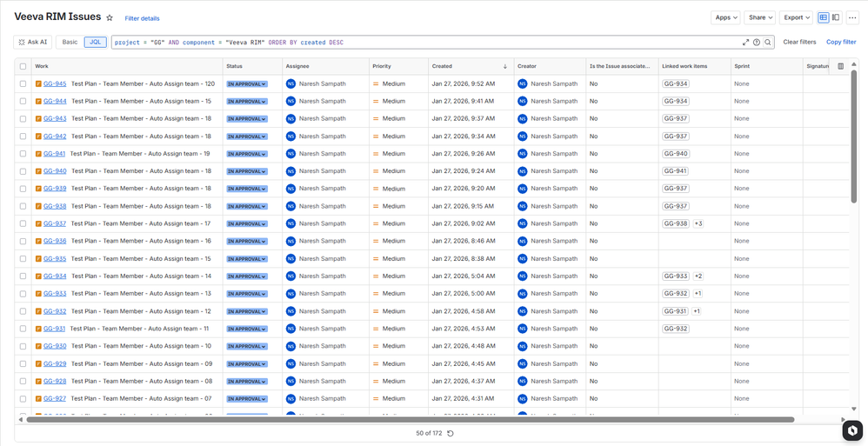Change status of GG-941 In Approval
868x446 pixels.
click(x=247, y=154)
